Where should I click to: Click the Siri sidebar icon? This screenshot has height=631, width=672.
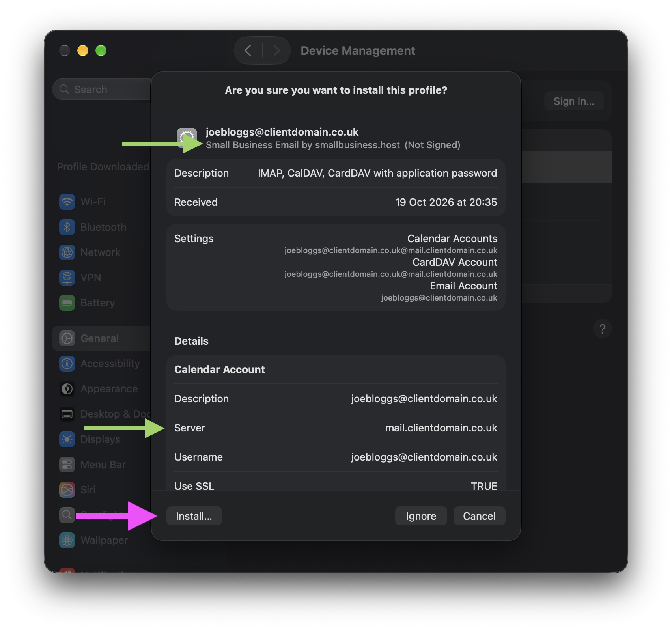[x=67, y=490]
